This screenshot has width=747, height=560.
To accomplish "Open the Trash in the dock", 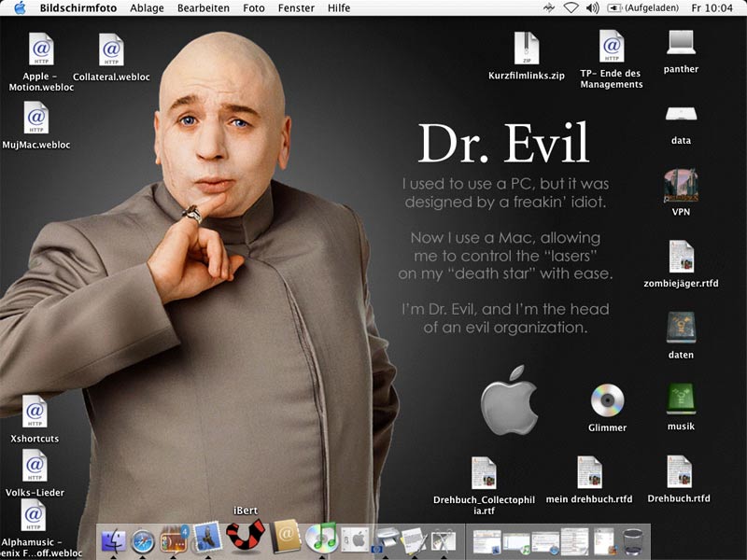I will 633,541.
